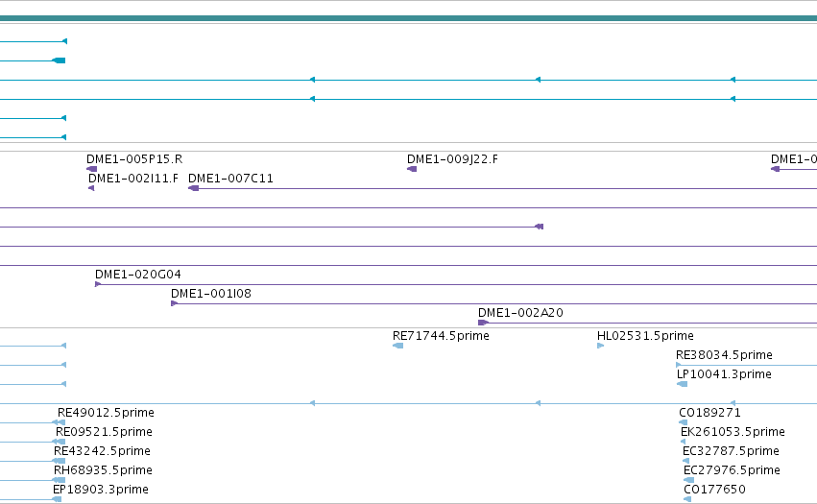Select the DME1-007C11 label
Screen dimensions: 817x504
(230, 179)
